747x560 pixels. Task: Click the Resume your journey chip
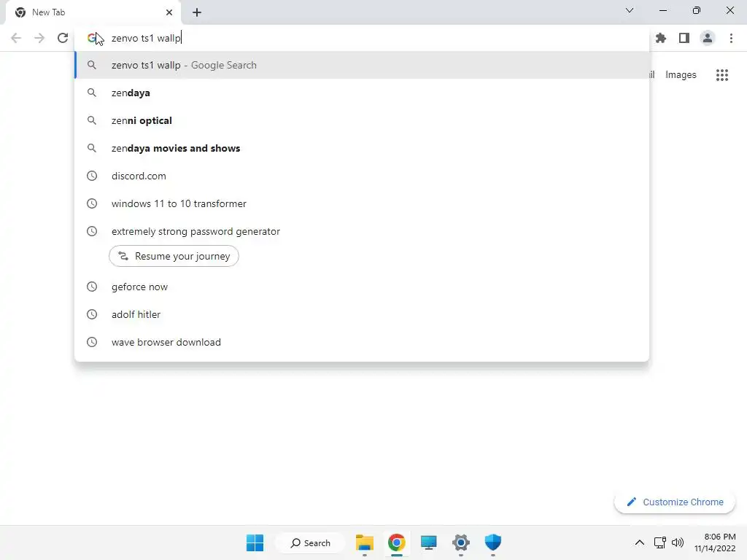(174, 256)
